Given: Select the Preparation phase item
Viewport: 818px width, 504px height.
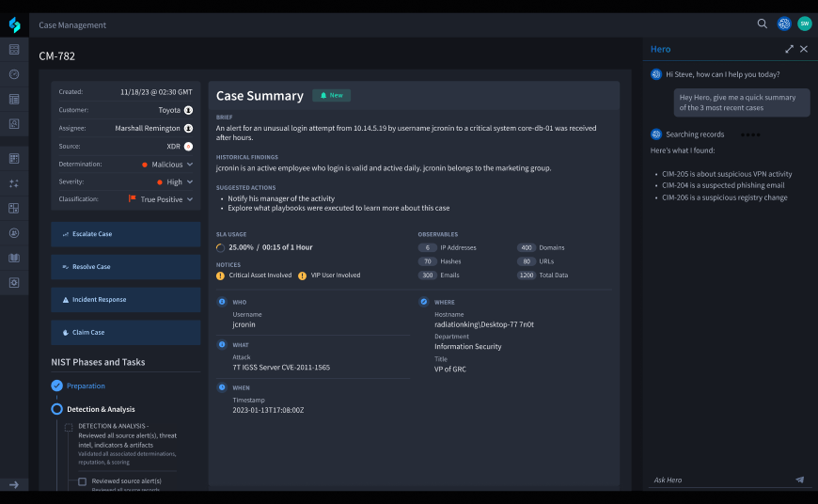Looking at the screenshot, I should point(86,386).
